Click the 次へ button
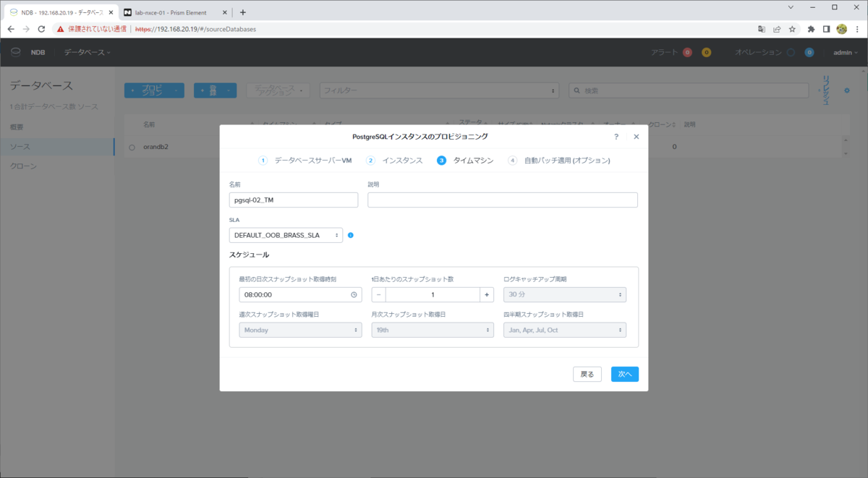The width and height of the screenshot is (868, 478). click(625, 374)
